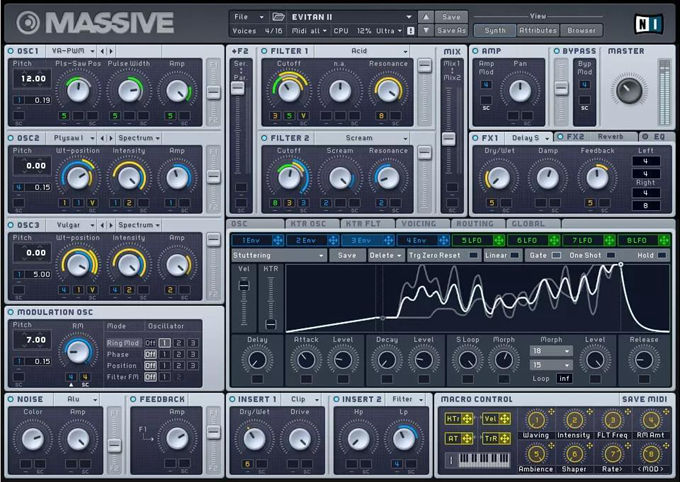The width and height of the screenshot is (680, 482).
Task: Click the next preset down arrow
Action: (426, 30)
